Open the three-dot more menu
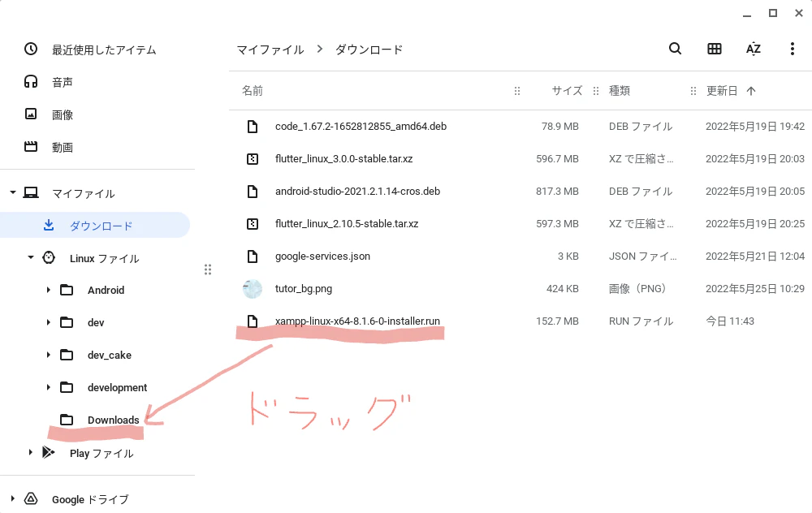Image resolution: width=812 pixels, height=513 pixels. pyautogui.click(x=792, y=49)
